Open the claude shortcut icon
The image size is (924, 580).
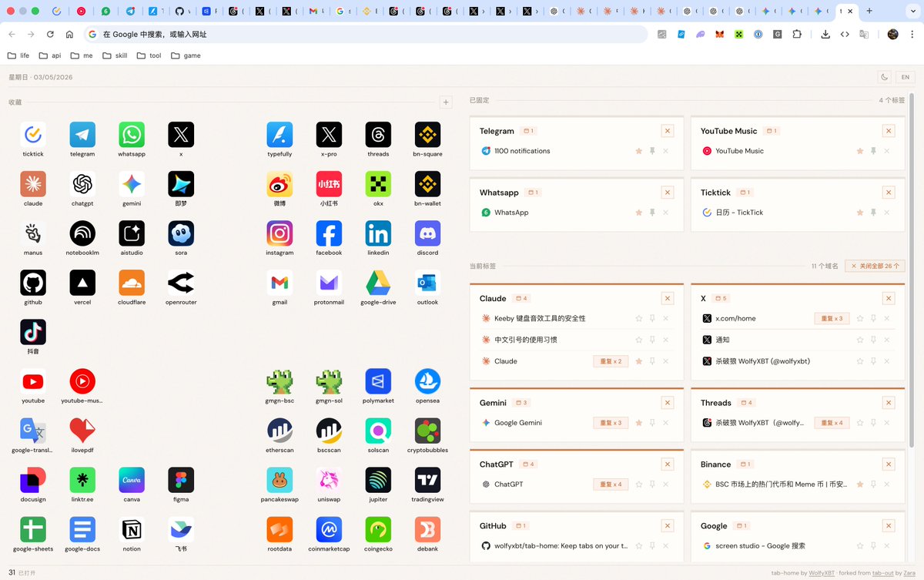coord(33,184)
